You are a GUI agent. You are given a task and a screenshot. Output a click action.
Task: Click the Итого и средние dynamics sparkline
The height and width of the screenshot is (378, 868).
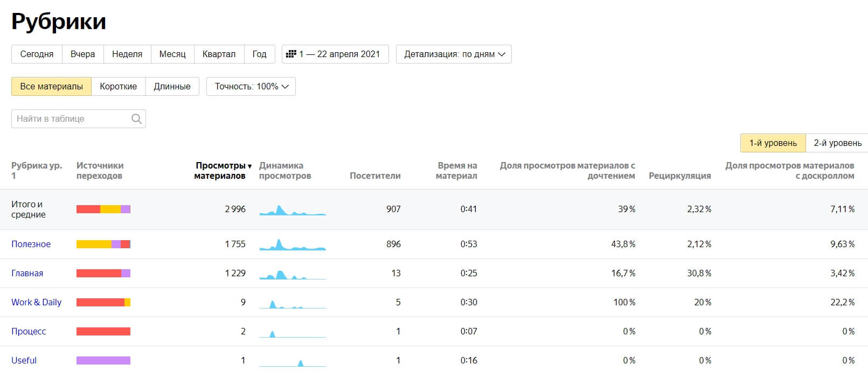(293, 209)
